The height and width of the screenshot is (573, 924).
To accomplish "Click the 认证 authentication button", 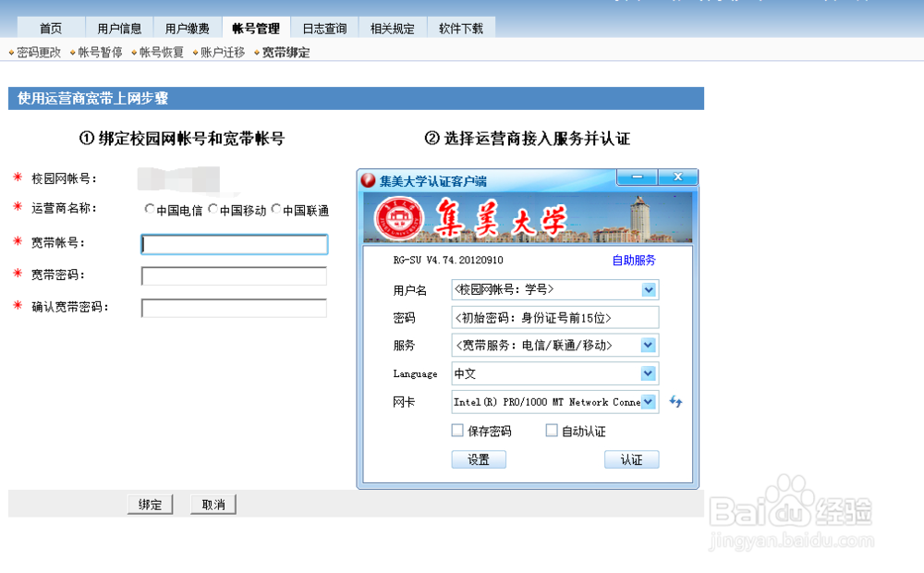I will (x=631, y=459).
